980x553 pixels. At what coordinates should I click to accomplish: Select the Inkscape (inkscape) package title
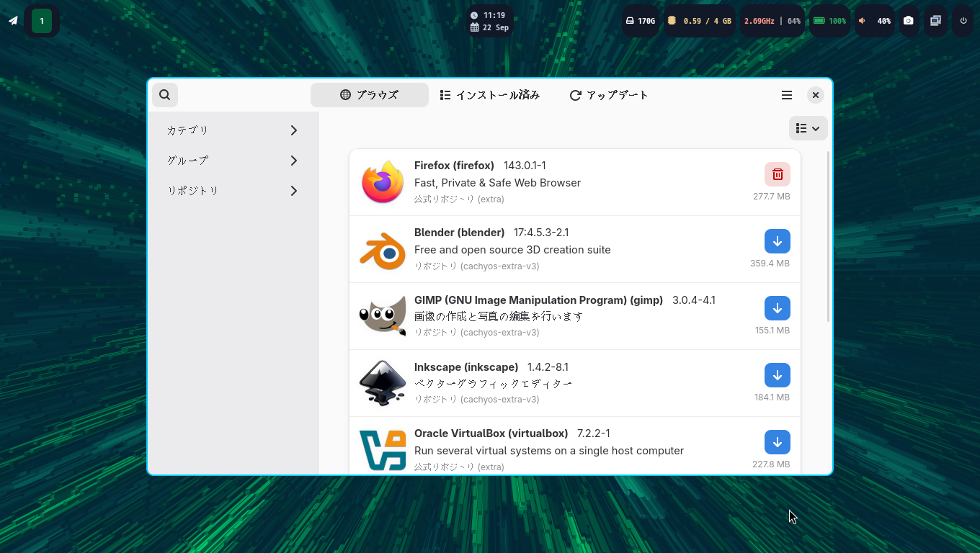466,367
